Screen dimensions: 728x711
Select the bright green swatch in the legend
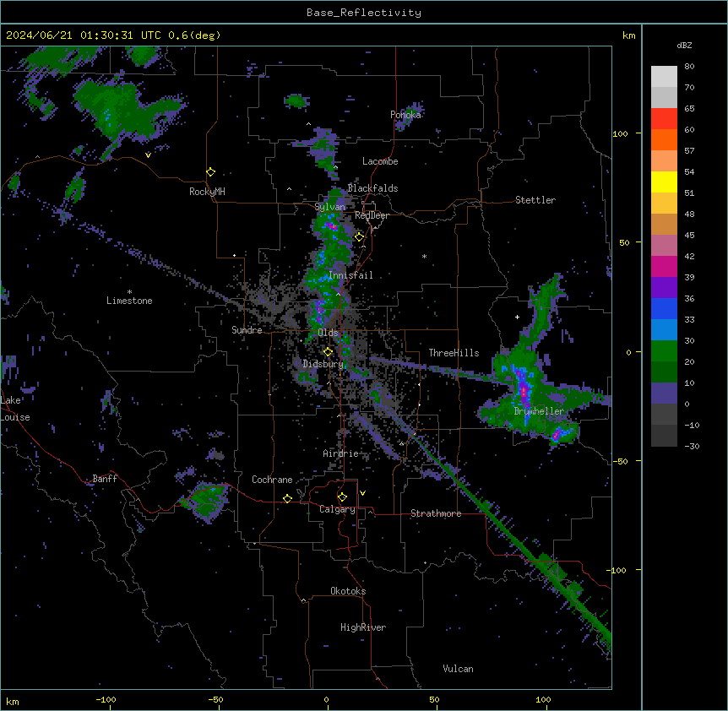(664, 351)
